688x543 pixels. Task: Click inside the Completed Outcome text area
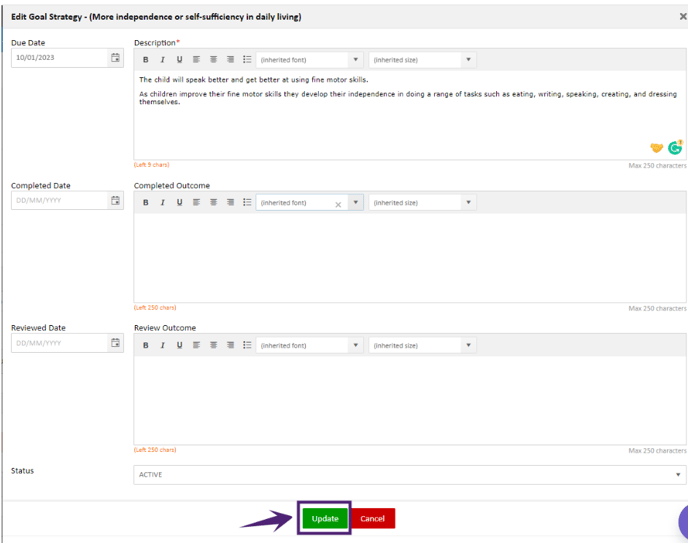coord(410,258)
